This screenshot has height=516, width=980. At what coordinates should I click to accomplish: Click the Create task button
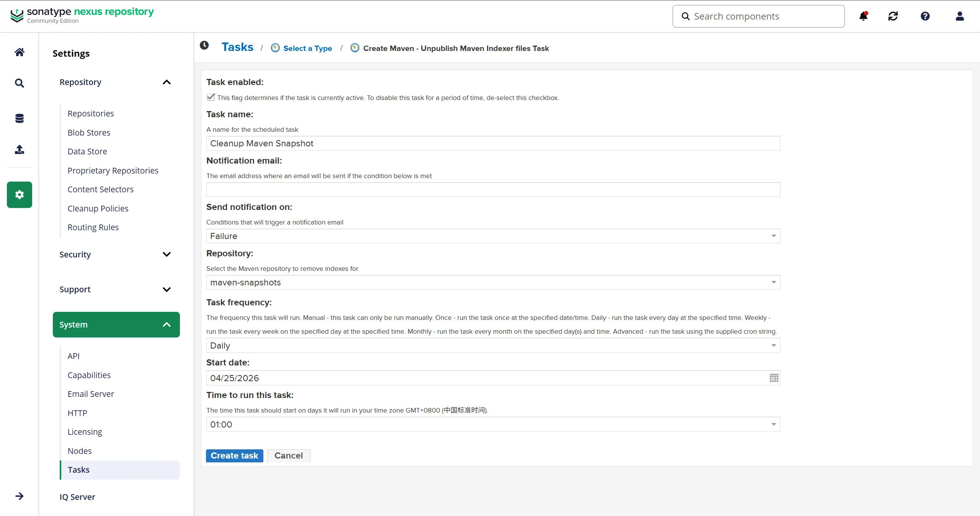235,456
